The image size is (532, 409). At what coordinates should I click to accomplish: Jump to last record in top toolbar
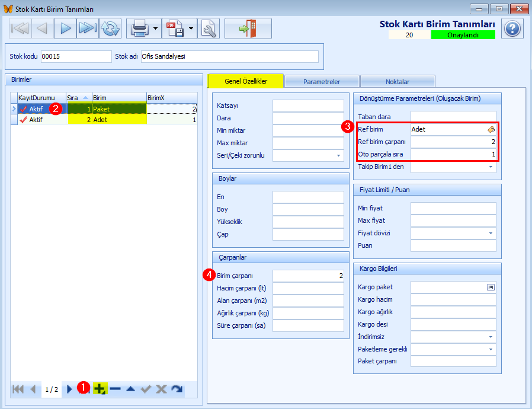point(88,28)
